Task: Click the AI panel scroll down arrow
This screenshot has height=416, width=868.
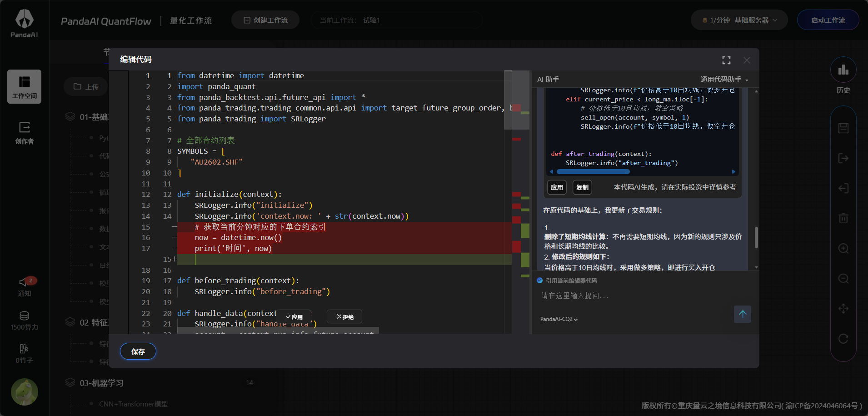Action: click(x=756, y=267)
